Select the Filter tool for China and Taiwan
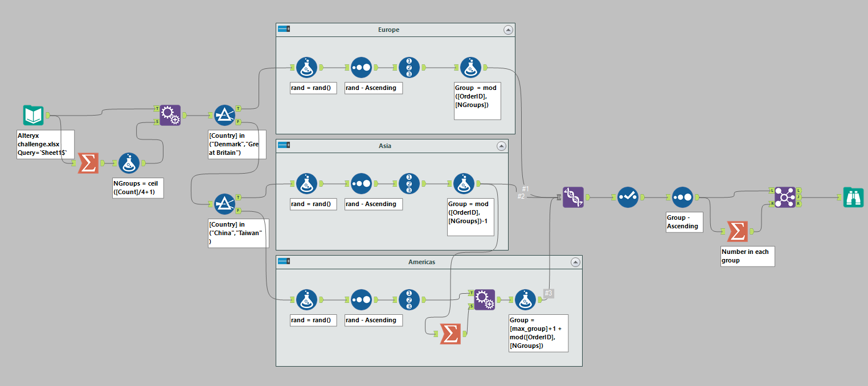The image size is (868, 386). [x=224, y=202]
